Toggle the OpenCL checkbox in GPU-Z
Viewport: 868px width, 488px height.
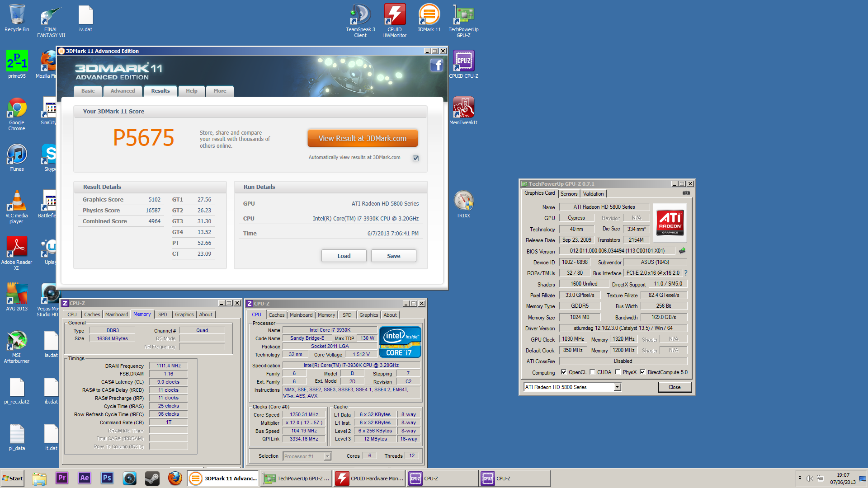tap(564, 372)
